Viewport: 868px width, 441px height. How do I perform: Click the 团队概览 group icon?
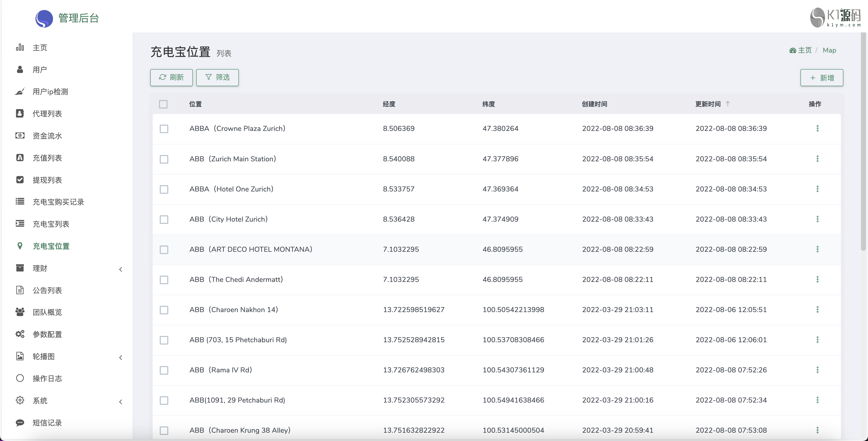[x=20, y=312]
